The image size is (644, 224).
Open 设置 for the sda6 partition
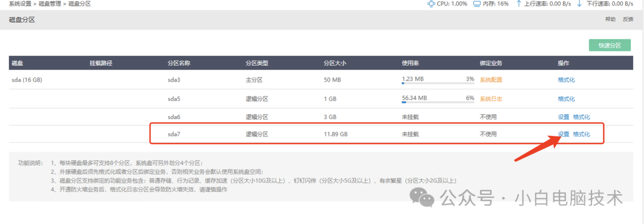[563, 117]
